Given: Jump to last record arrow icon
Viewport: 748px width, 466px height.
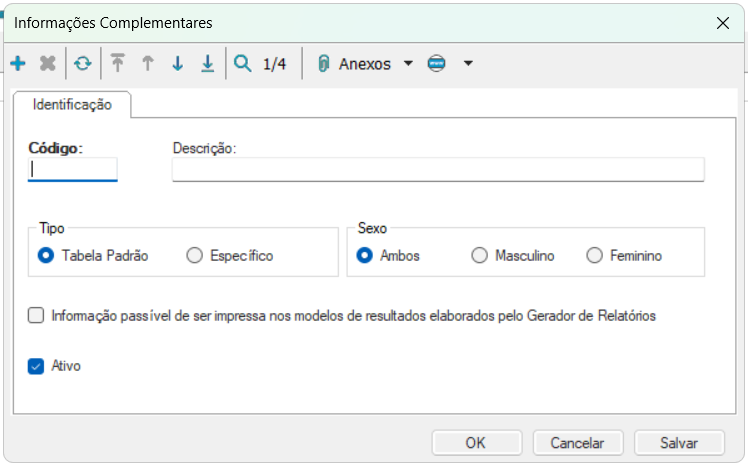Looking at the screenshot, I should (208, 64).
